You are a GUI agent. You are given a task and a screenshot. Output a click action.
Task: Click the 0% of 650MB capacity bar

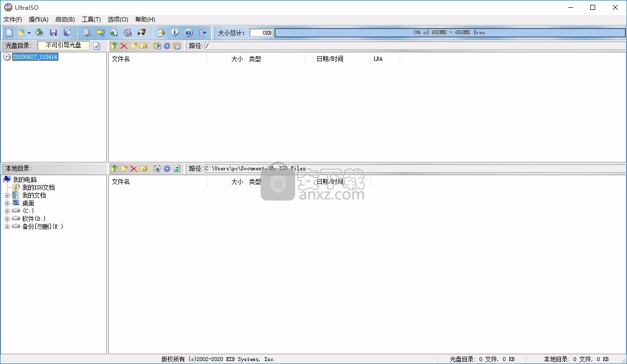450,33
